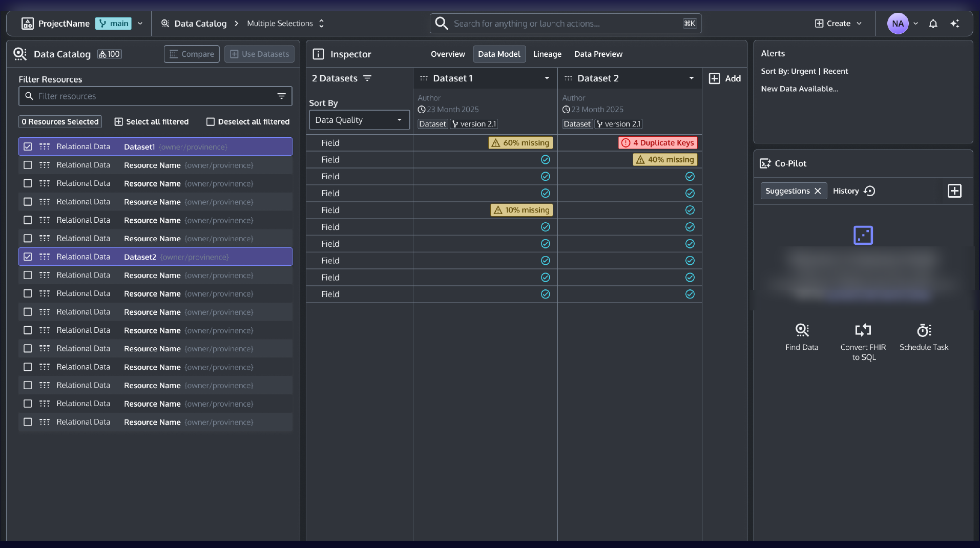Viewport: 980px width, 548px height.
Task: Click the Data Catalog breadcrumb
Action: tap(194, 24)
